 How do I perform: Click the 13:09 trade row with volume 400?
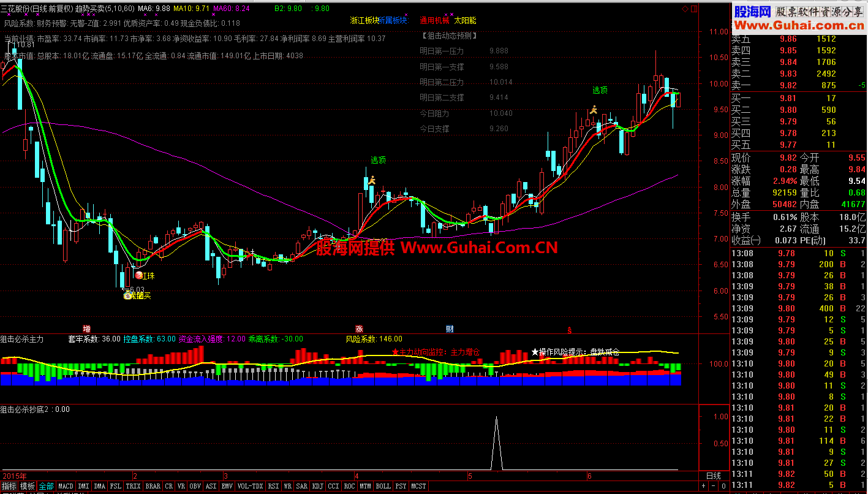click(799, 308)
